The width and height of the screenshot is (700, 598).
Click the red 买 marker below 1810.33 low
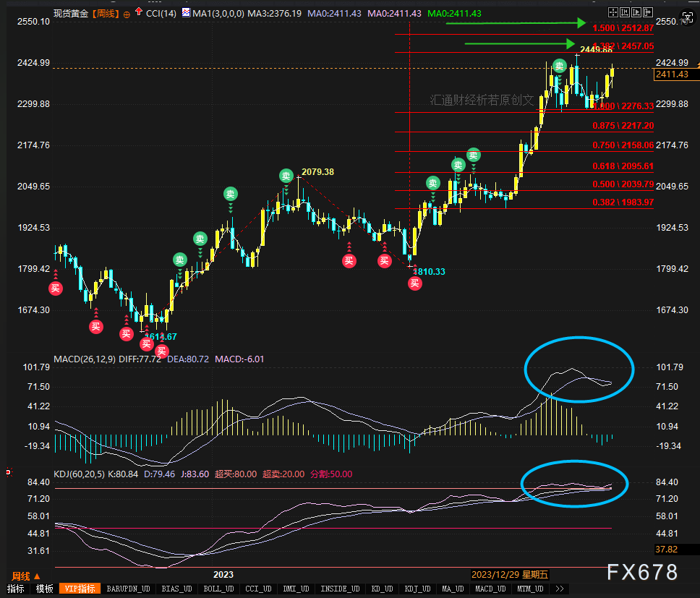(414, 283)
